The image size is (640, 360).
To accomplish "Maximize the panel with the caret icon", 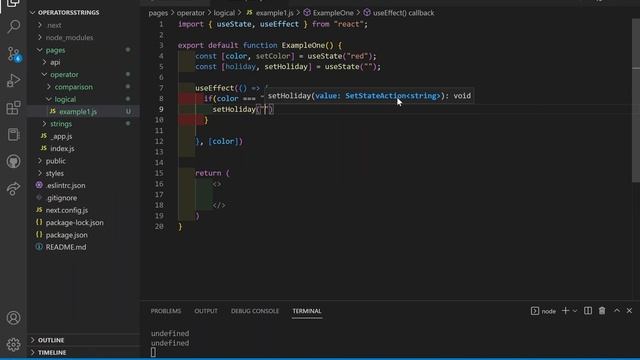I will (617, 311).
